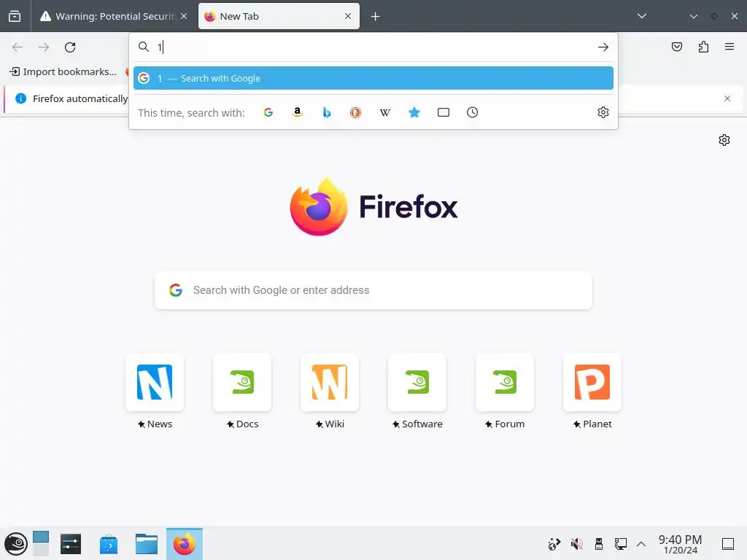Reload the current page
Image resolution: width=747 pixels, height=560 pixels.
(70, 47)
